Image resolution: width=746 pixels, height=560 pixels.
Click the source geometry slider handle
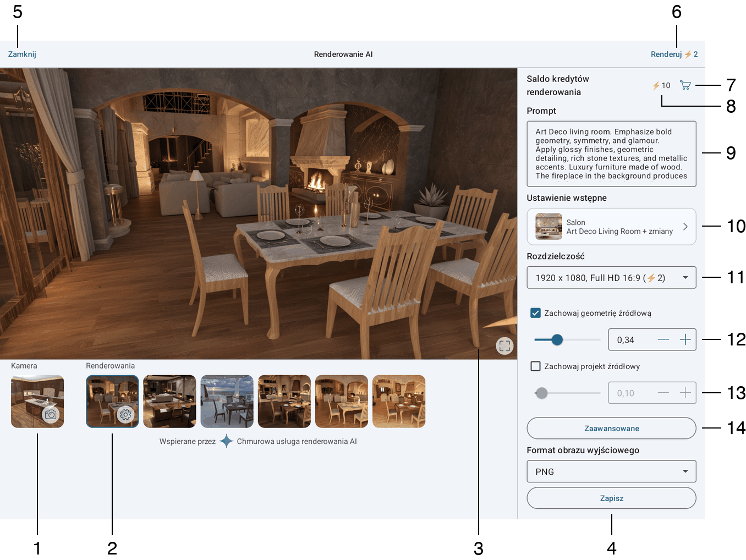tap(557, 340)
